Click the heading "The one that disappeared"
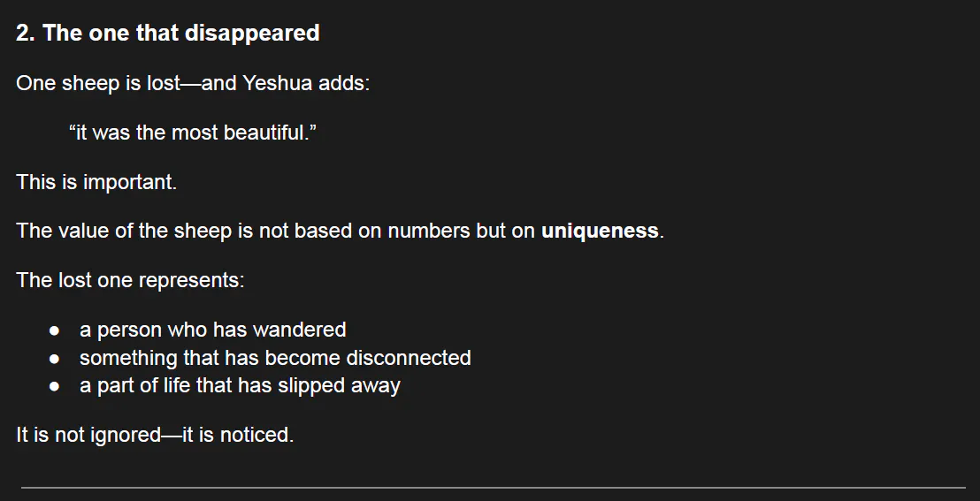 pos(180,34)
